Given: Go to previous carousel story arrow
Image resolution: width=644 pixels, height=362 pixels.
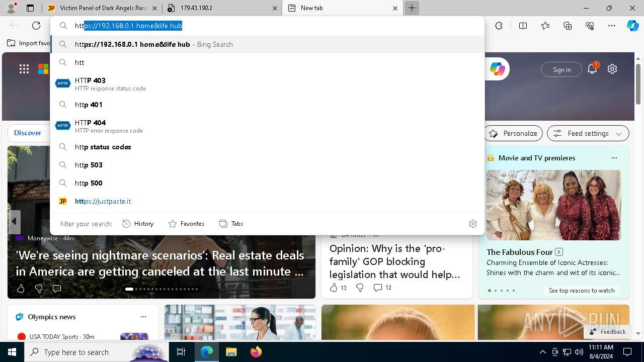Looking at the screenshot, I should tap(14, 221).
